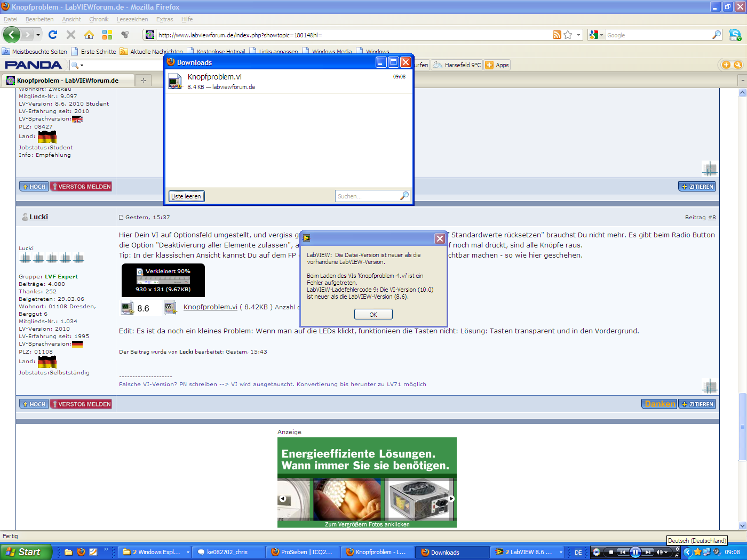Click OK in the LabVIEW error dialog
Viewport: 747px width, 560px height.
pyautogui.click(x=373, y=314)
